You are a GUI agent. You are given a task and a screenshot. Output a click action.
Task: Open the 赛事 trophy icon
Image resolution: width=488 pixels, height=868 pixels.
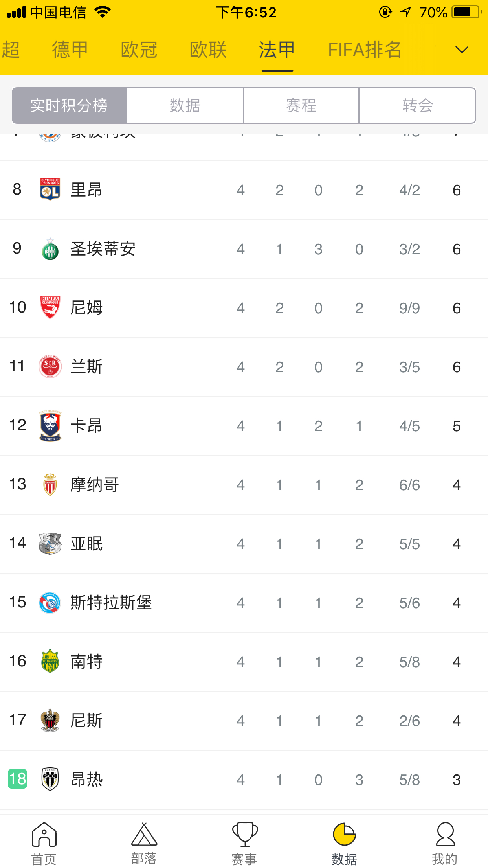(x=244, y=835)
